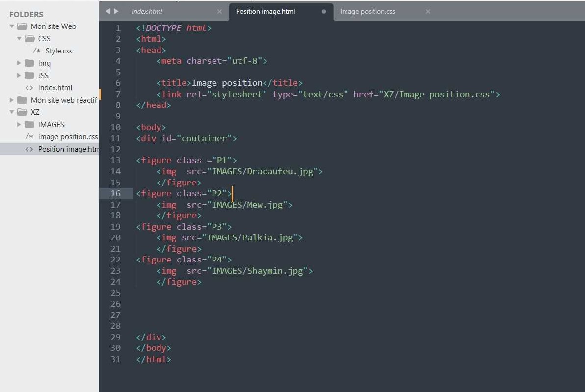Expand the Img folder arrow
The image size is (585, 392).
[x=19, y=63]
